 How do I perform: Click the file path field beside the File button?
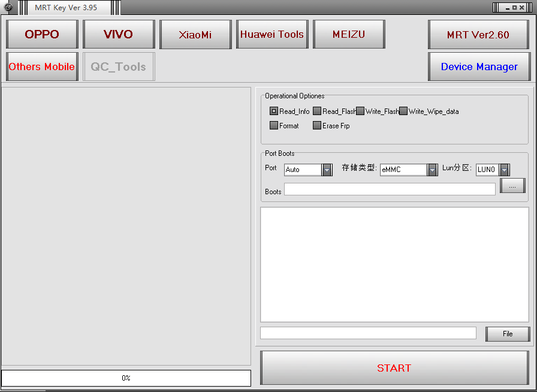(368, 333)
